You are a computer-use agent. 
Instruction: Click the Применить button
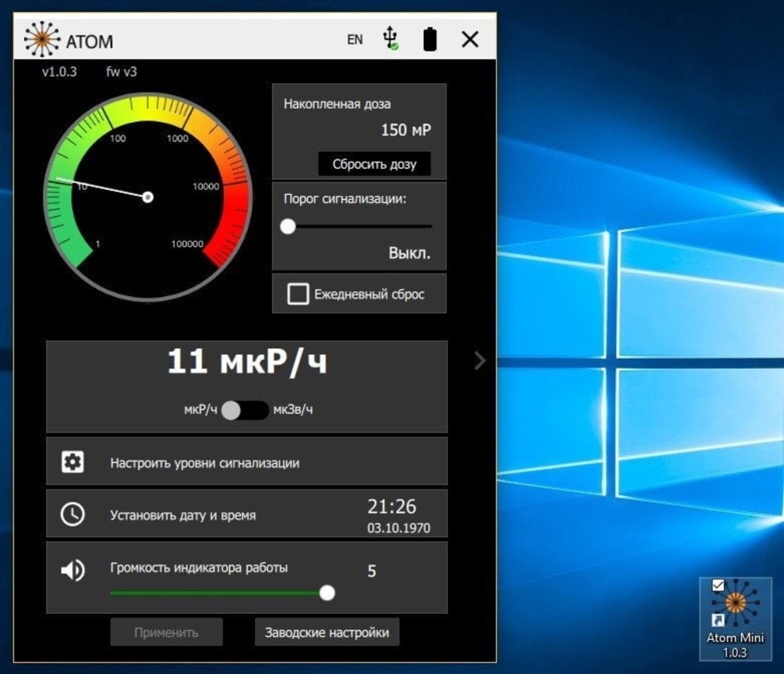(x=167, y=632)
